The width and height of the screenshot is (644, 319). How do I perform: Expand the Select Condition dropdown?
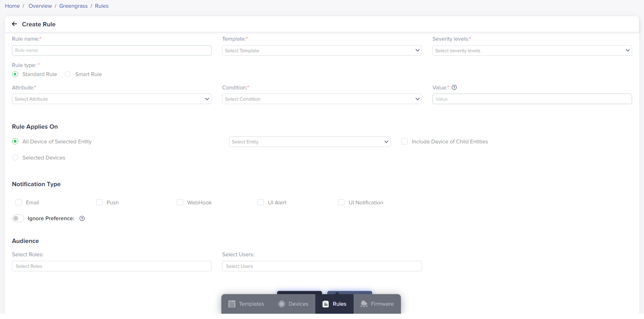tap(321, 99)
